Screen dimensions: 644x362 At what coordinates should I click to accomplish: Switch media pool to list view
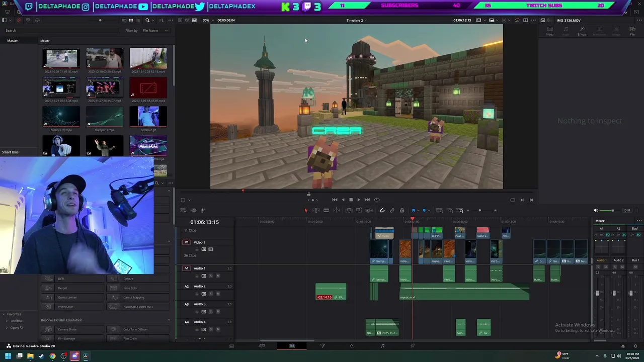point(138,20)
